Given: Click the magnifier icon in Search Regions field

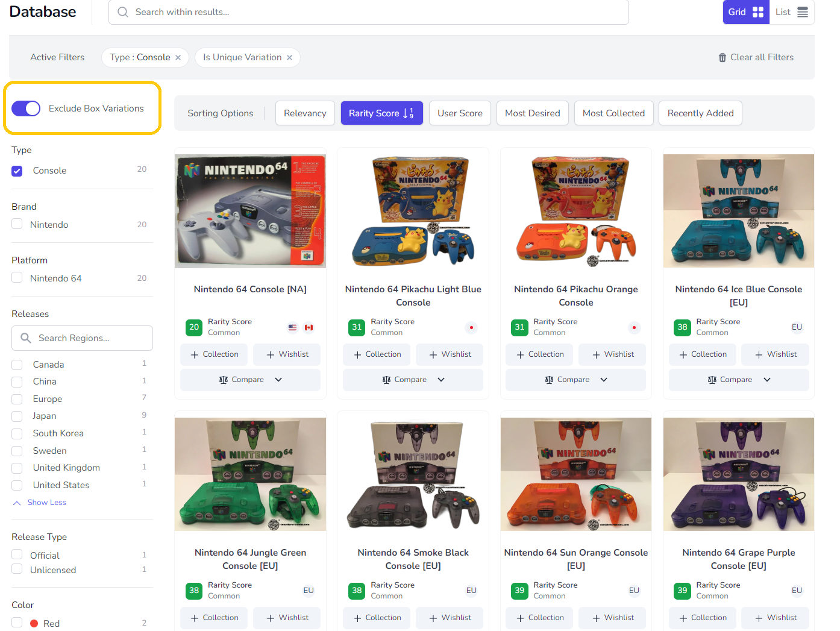Looking at the screenshot, I should [26, 338].
